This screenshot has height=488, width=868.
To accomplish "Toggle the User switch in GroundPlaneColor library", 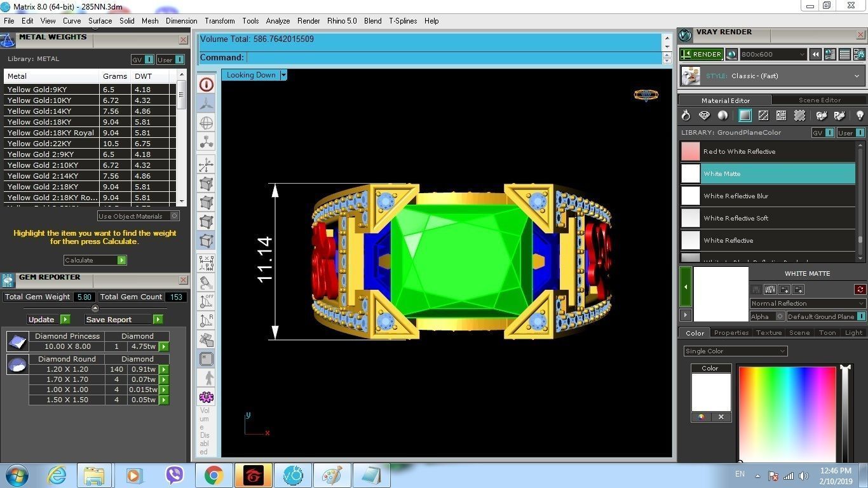I will coord(851,133).
